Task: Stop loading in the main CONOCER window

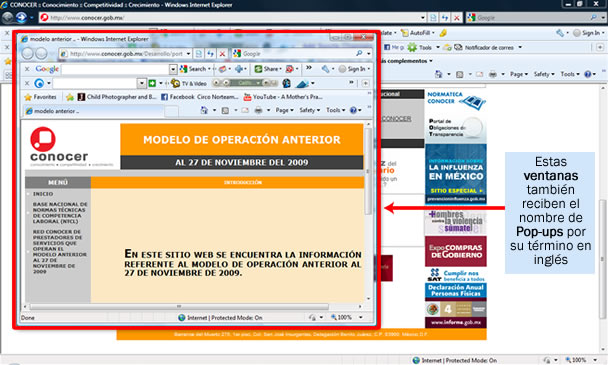Action: tap(457, 17)
